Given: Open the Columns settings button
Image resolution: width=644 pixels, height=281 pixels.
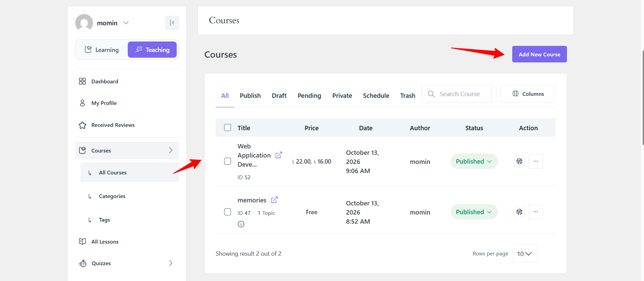Looking at the screenshot, I should click(x=528, y=93).
